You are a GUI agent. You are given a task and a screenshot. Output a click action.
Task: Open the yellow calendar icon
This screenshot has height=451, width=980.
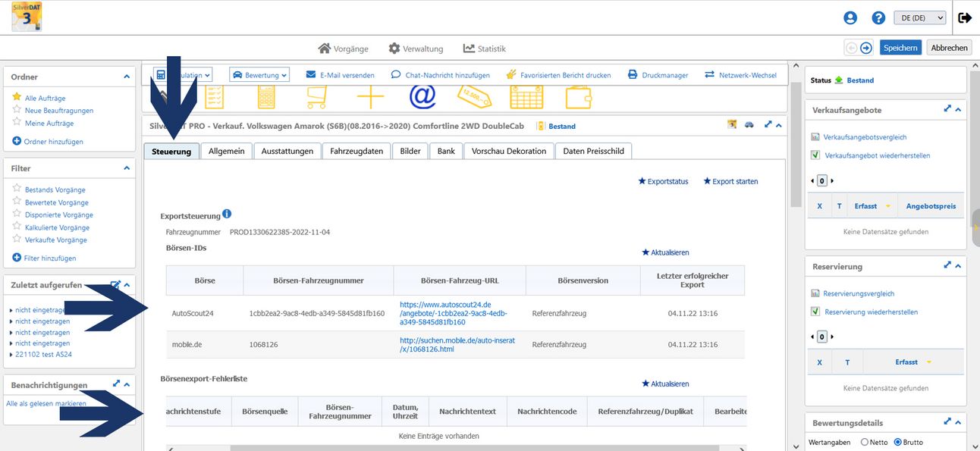pyautogui.click(x=526, y=97)
